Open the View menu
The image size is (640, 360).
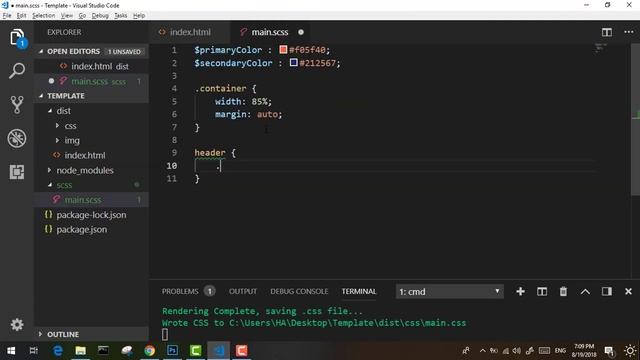tap(67, 16)
